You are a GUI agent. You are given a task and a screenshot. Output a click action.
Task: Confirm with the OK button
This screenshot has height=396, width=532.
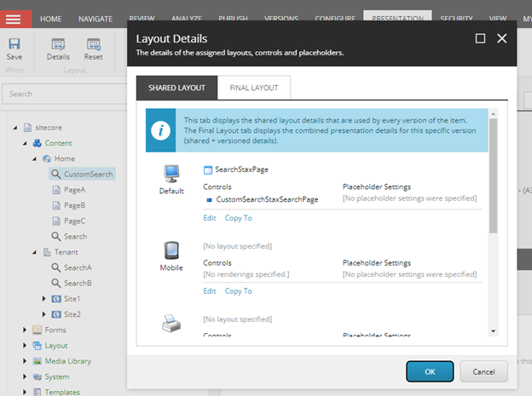[430, 371]
